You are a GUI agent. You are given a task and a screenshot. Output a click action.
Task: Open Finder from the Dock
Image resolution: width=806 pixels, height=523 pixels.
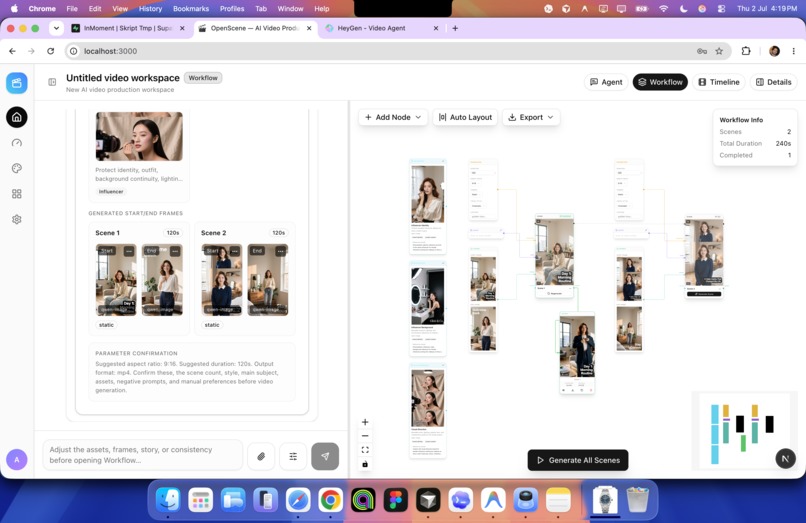pyautogui.click(x=168, y=499)
